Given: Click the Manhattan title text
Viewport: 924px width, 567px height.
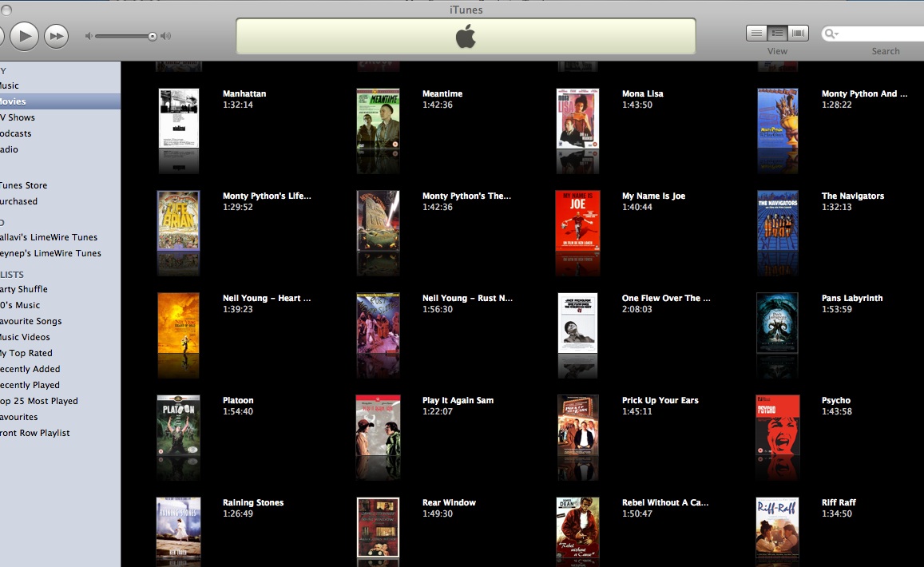Looking at the screenshot, I should 244,93.
